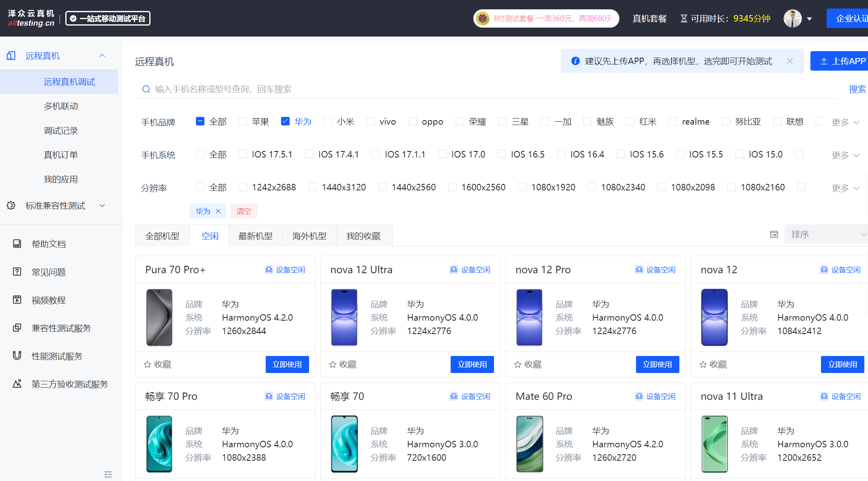Check the 苹果 brand checkbox
This screenshot has height=481, width=868.
point(243,121)
